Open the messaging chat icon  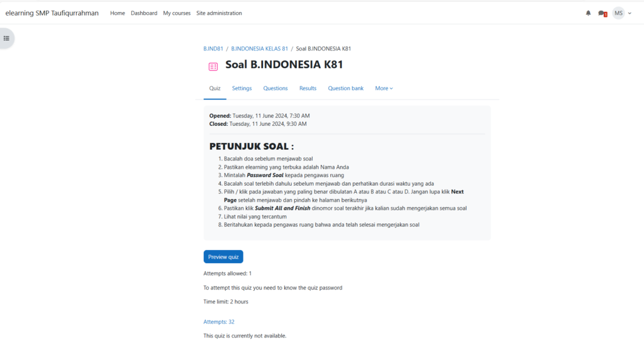point(602,13)
